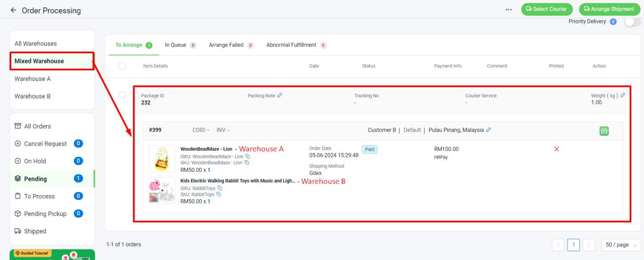
Task: Copy the RabbitToys SKU using the copy icon
Action: coord(218,194)
